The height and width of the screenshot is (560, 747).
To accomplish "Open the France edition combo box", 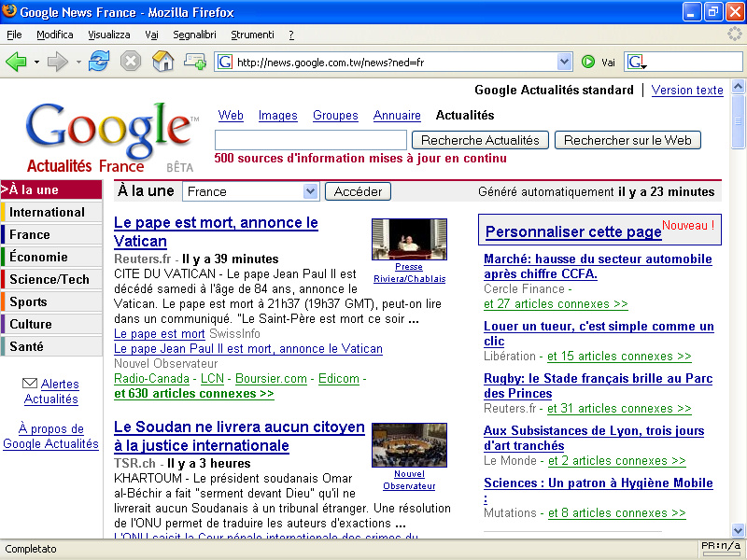I will pyautogui.click(x=250, y=191).
